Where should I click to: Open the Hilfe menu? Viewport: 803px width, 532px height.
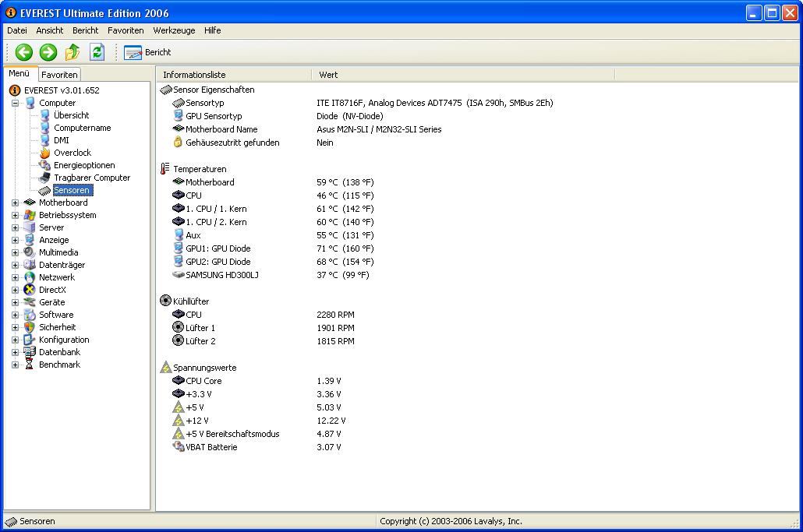click(213, 30)
